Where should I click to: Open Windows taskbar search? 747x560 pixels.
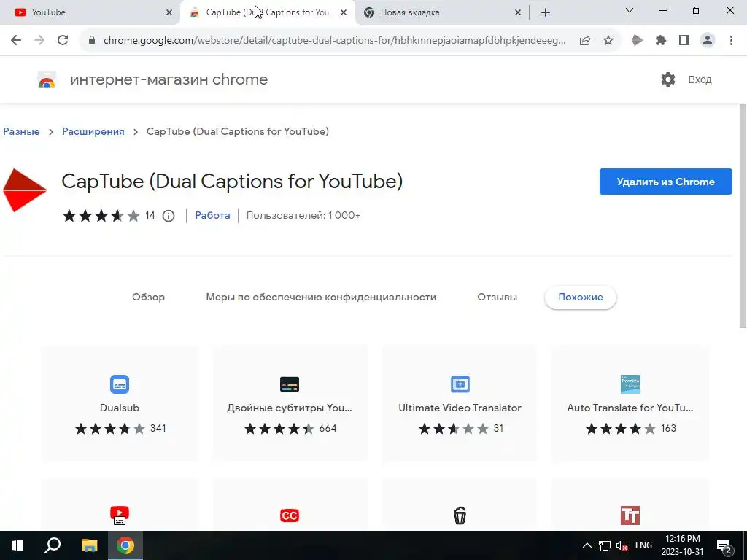pos(53,545)
